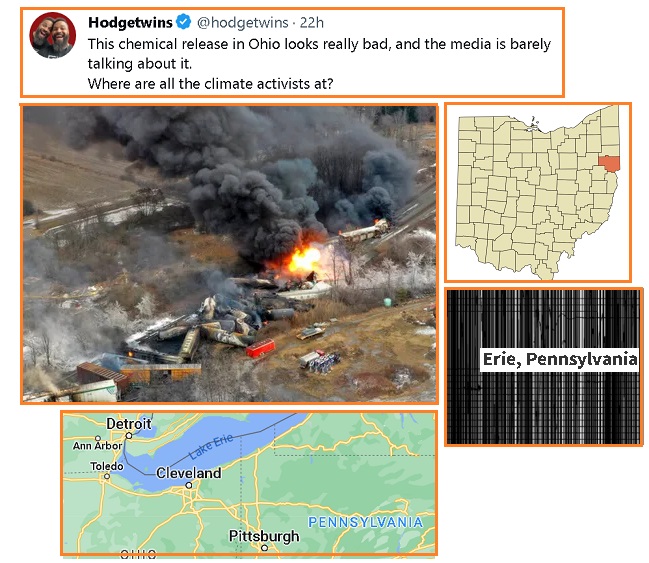Click the @hodgetwins handle
Screen dimensions: 649x563
point(243,22)
